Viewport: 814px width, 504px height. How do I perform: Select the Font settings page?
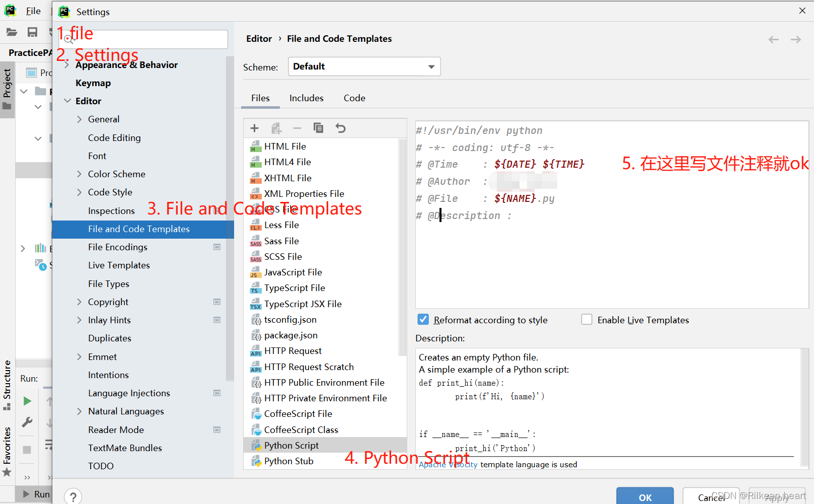[x=97, y=156]
